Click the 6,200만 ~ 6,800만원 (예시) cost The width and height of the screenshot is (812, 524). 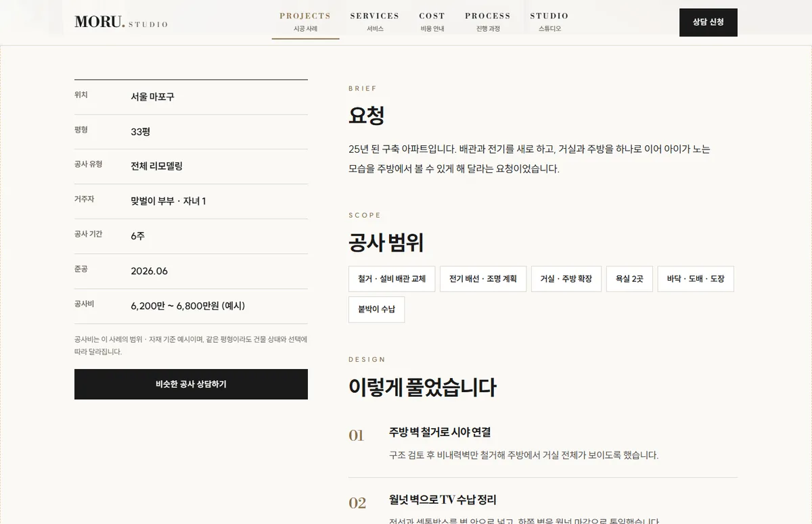point(188,306)
